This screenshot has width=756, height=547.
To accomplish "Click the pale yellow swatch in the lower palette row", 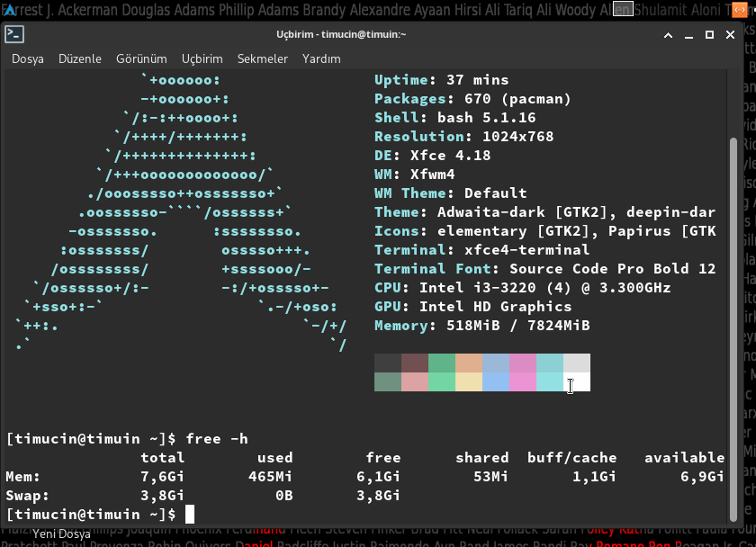I will [469, 381].
